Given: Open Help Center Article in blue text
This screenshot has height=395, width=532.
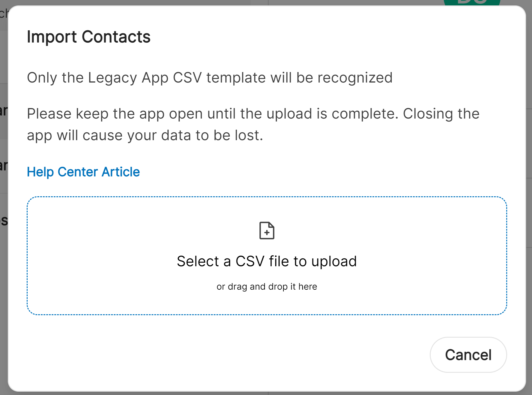Looking at the screenshot, I should (x=83, y=172).
